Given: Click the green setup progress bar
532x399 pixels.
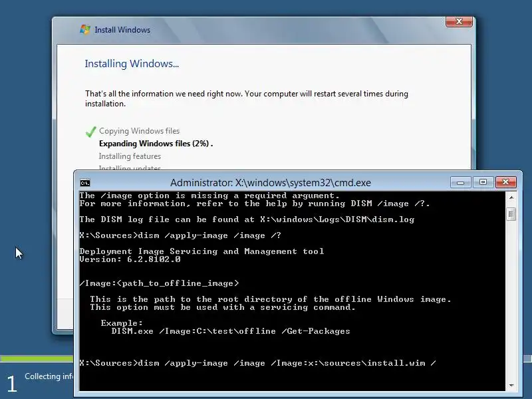Looking at the screenshot, I should point(37,358).
